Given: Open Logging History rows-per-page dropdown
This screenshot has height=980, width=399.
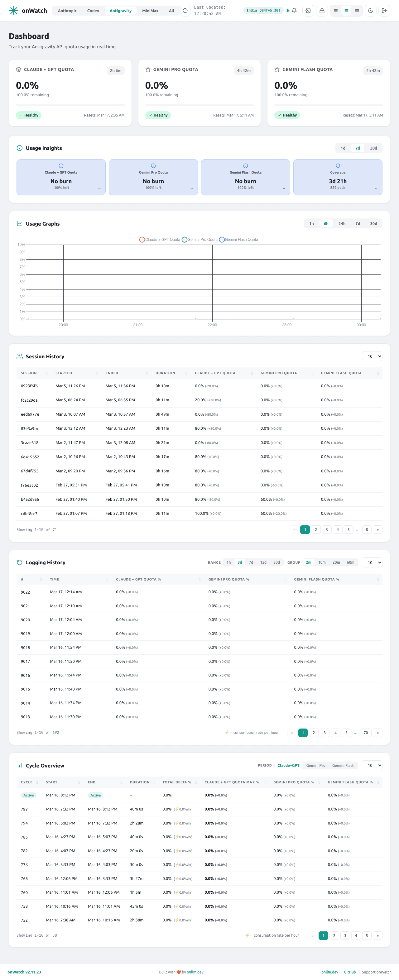Looking at the screenshot, I should click(x=372, y=562).
